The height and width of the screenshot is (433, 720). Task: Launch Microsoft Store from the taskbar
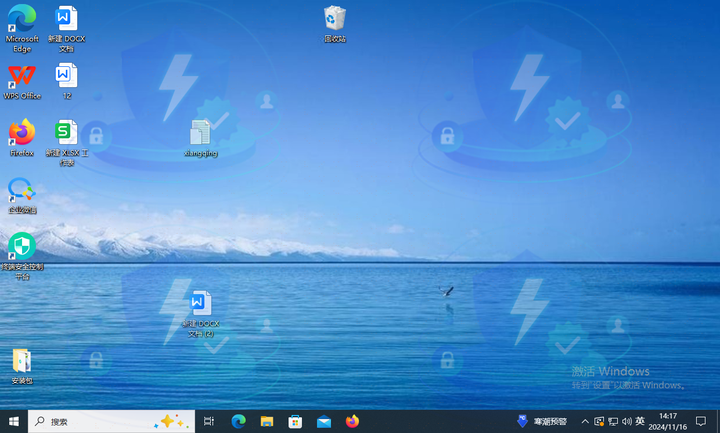coord(295,422)
